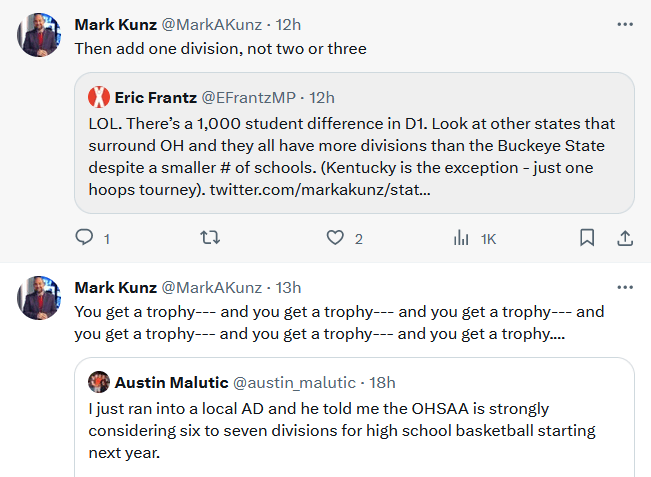Open the 13h timestamp of trophy tweet
The image size is (651, 477).
[x=289, y=287]
